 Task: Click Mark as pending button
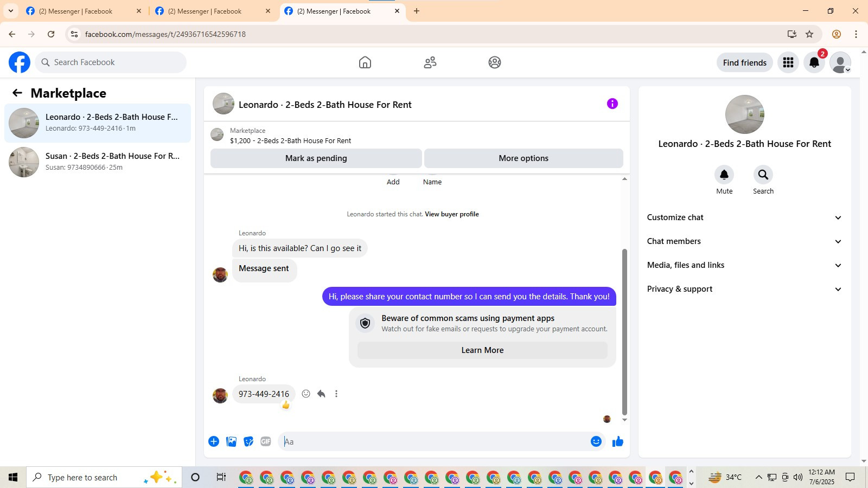tap(316, 158)
